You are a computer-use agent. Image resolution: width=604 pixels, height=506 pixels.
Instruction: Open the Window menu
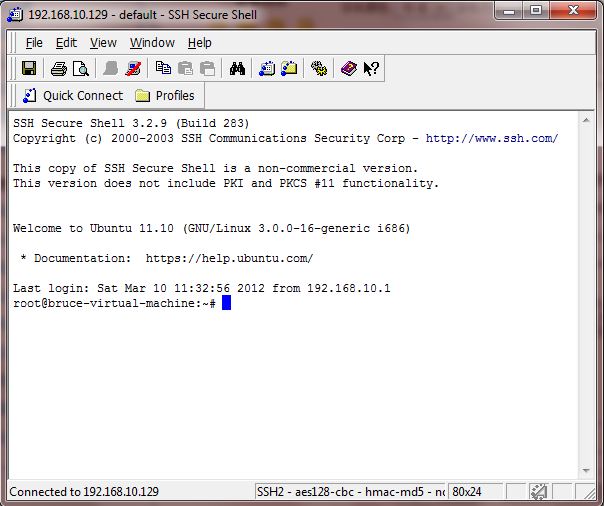click(x=152, y=43)
